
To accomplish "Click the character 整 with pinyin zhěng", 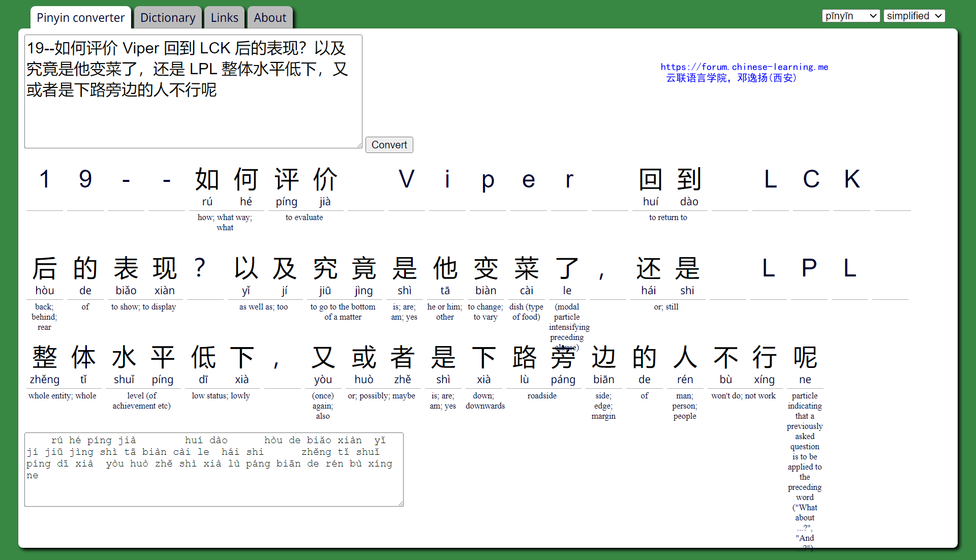I will click(x=45, y=357).
